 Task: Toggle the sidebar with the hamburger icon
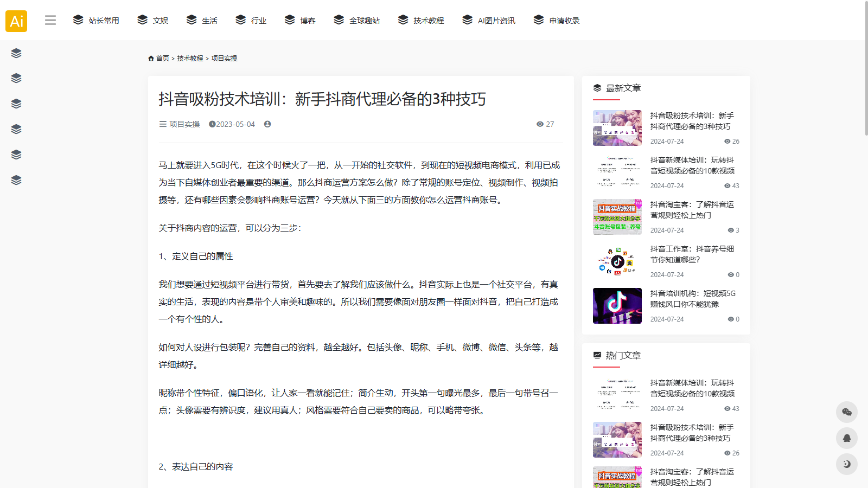pyautogui.click(x=50, y=21)
